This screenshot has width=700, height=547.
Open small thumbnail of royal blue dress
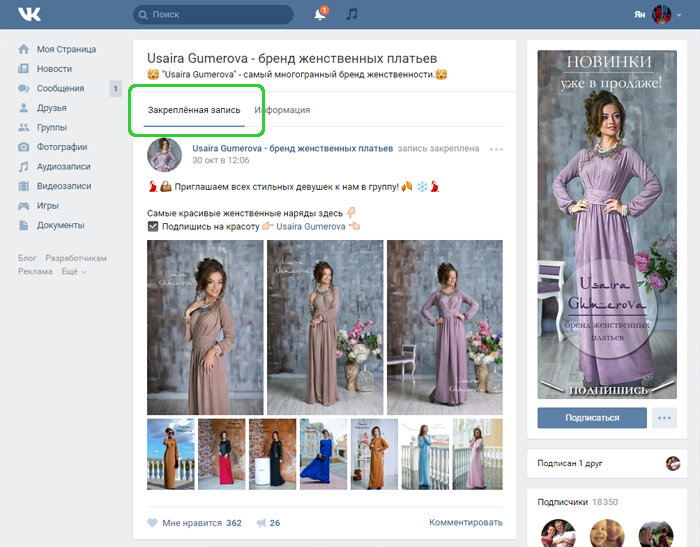click(x=323, y=454)
